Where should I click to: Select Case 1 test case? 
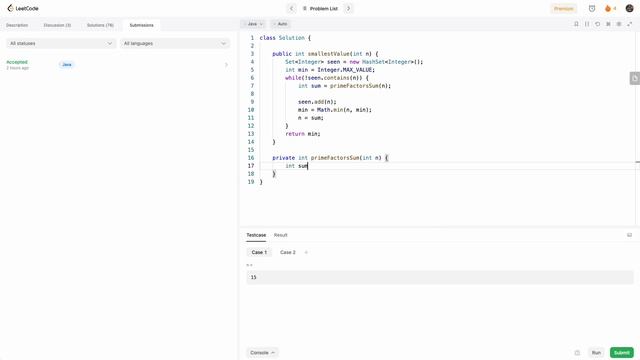point(259,252)
